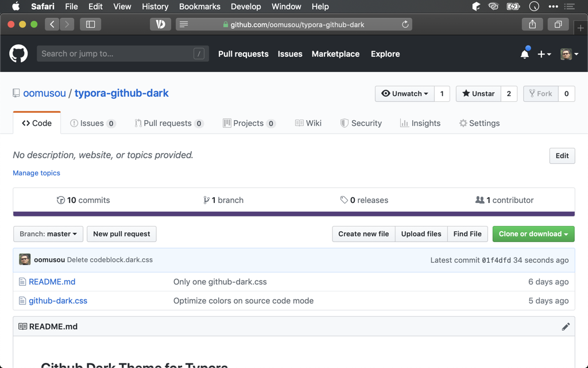Click Create new file
The image size is (588, 368).
point(363,234)
